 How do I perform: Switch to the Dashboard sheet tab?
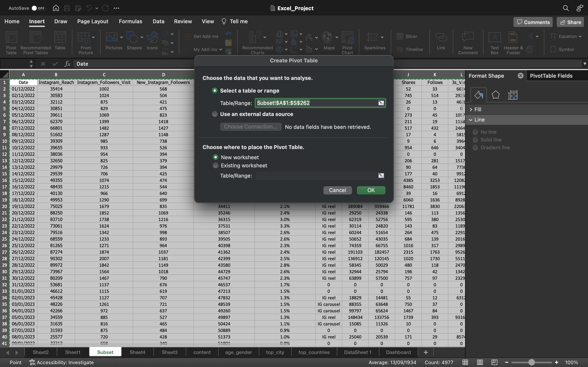click(x=398, y=352)
